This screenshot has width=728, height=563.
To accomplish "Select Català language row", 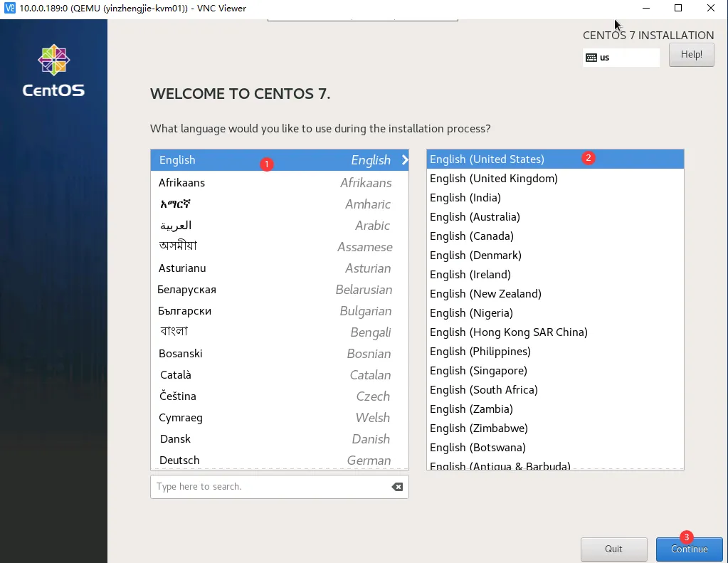I will (280, 375).
